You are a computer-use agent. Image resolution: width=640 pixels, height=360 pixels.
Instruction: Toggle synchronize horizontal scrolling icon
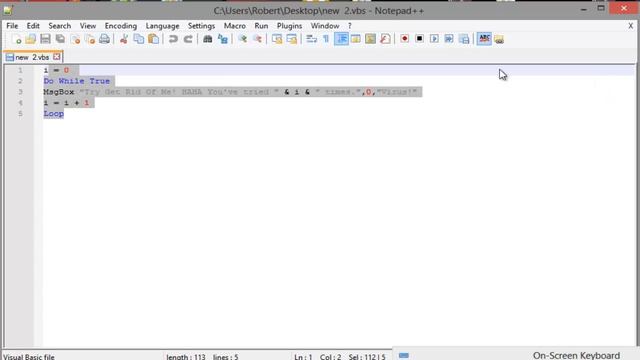point(291,39)
